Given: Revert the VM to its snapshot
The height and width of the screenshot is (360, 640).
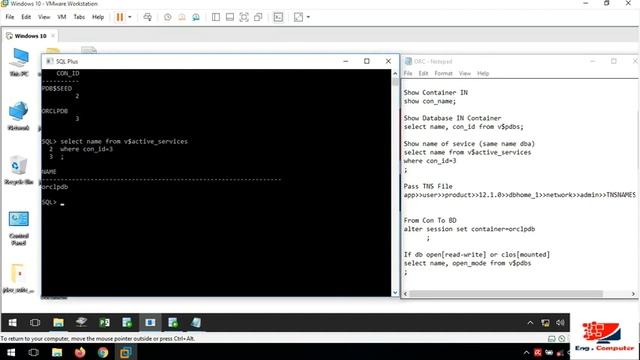Looking at the screenshot, I should pos(182,17).
